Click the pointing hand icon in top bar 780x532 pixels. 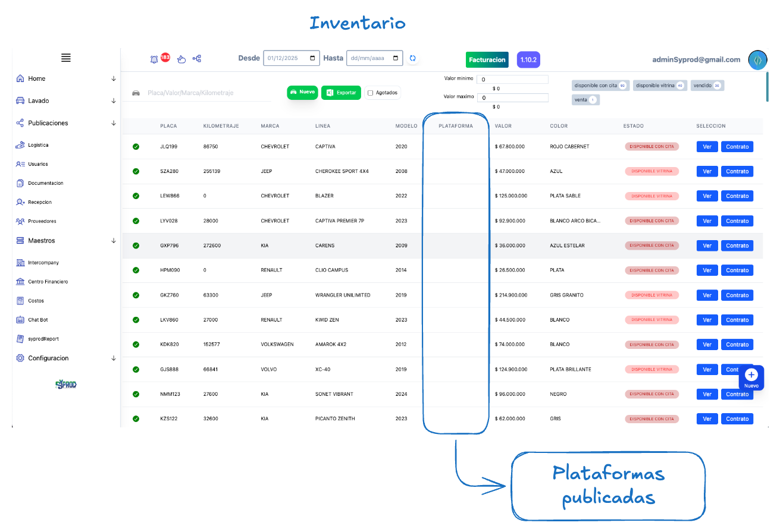tap(182, 59)
